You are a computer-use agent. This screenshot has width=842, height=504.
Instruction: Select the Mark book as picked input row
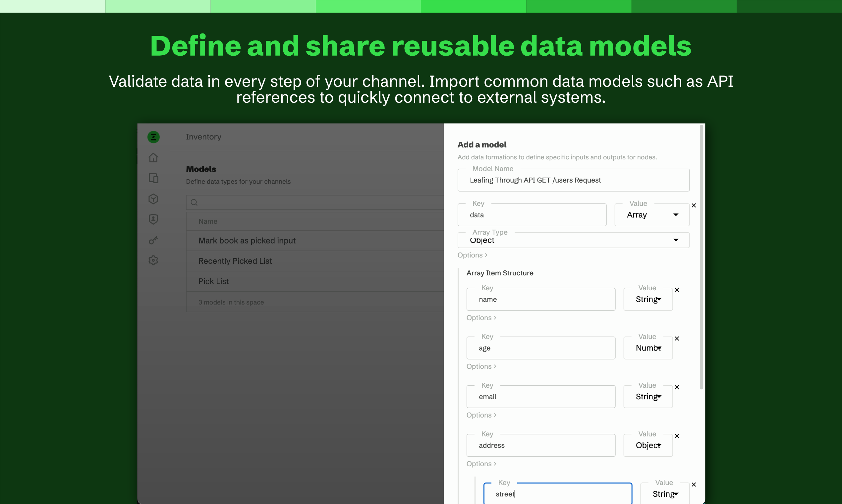(315, 241)
